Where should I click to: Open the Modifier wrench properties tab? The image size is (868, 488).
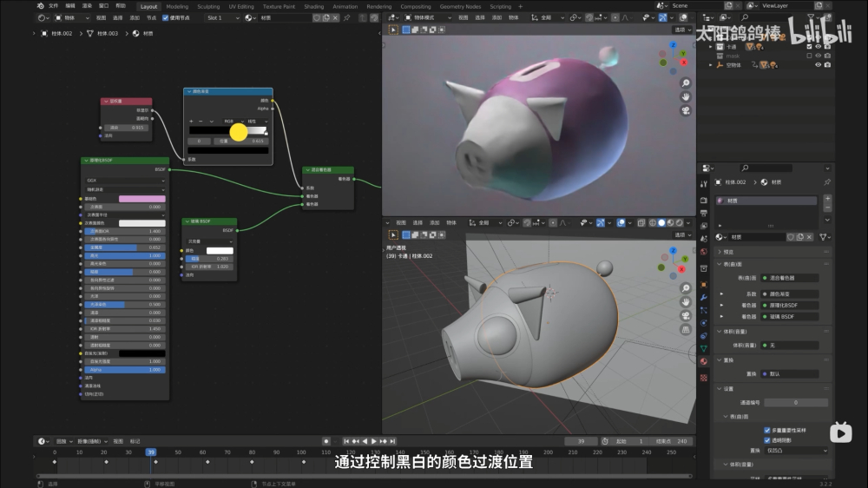704,298
